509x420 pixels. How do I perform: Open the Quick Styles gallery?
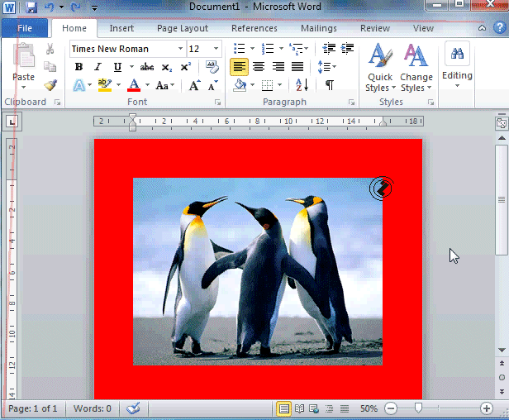(380, 69)
